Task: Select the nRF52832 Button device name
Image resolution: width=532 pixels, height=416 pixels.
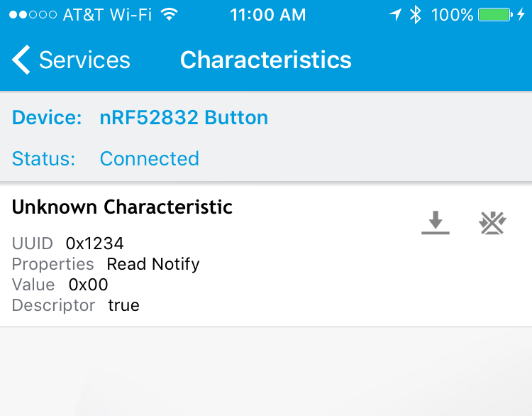Action: [184, 118]
